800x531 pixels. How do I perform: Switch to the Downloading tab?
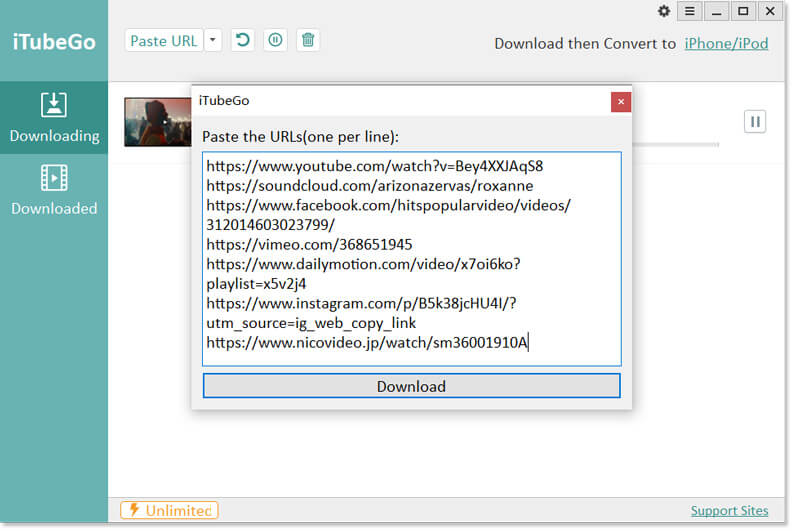54,117
